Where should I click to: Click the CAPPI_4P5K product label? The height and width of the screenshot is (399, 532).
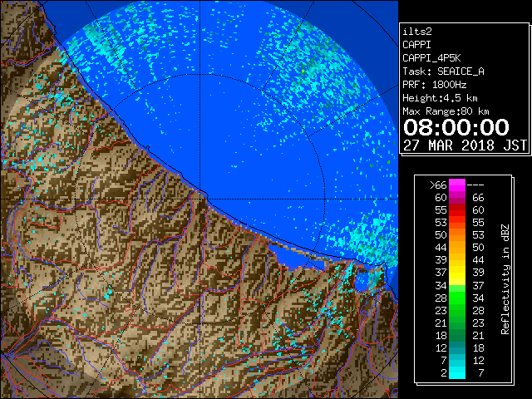click(x=431, y=58)
